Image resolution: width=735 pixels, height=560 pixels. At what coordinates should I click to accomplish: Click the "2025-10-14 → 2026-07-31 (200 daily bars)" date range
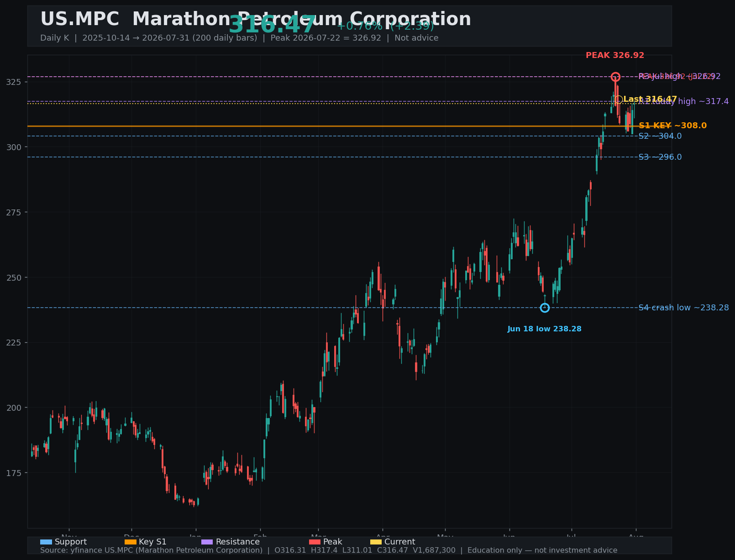[x=170, y=38]
